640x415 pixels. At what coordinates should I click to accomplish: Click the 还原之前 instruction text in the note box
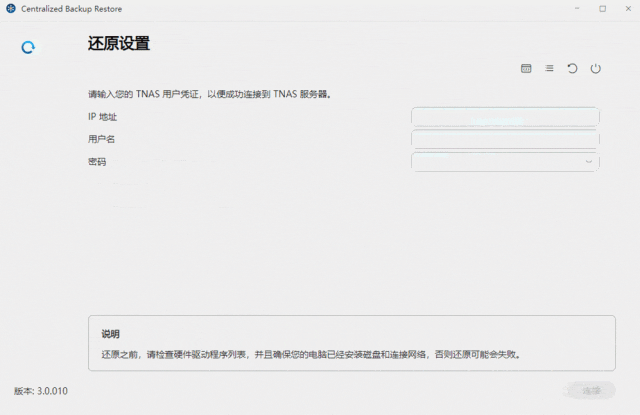(x=312, y=354)
